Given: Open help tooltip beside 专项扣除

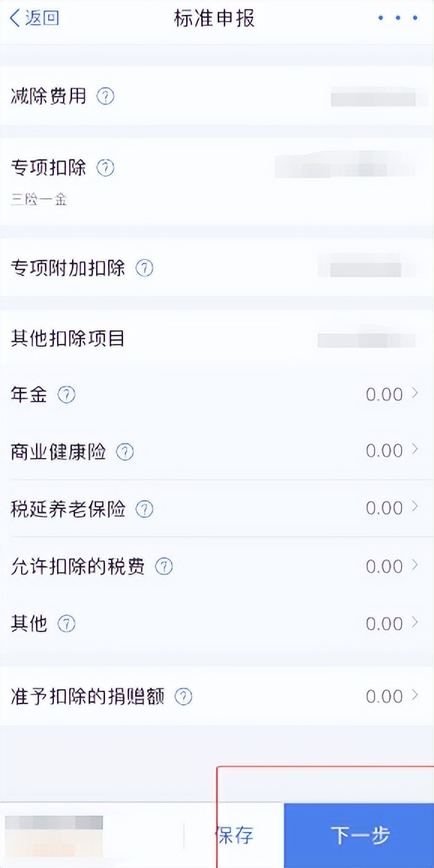Looking at the screenshot, I should tap(105, 167).
